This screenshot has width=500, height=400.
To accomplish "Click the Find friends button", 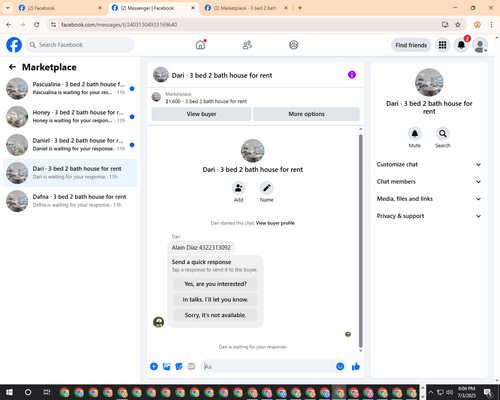I will (411, 45).
